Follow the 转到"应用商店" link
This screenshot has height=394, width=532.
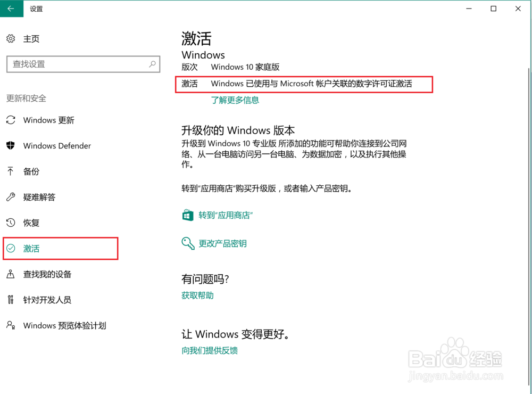[x=226, y=215]
